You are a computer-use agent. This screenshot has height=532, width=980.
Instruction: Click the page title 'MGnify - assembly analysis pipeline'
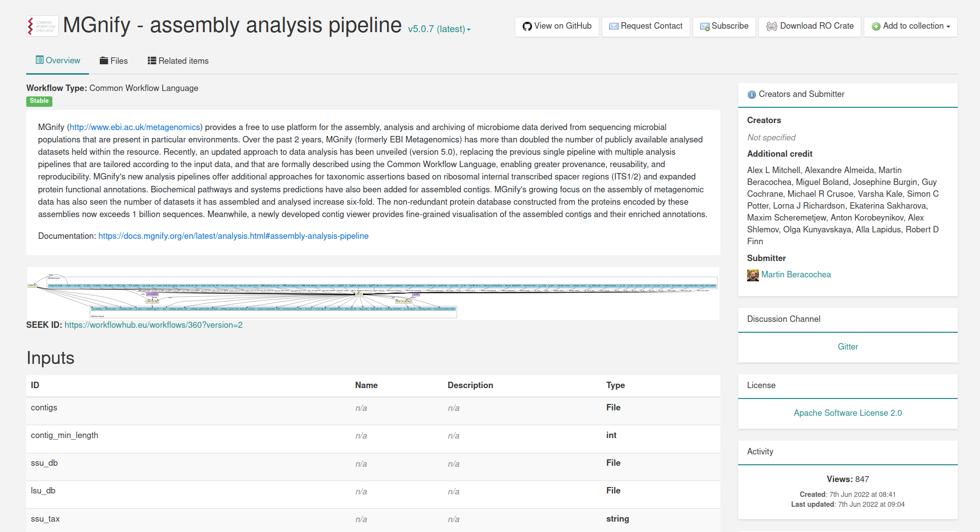[232, 25]
